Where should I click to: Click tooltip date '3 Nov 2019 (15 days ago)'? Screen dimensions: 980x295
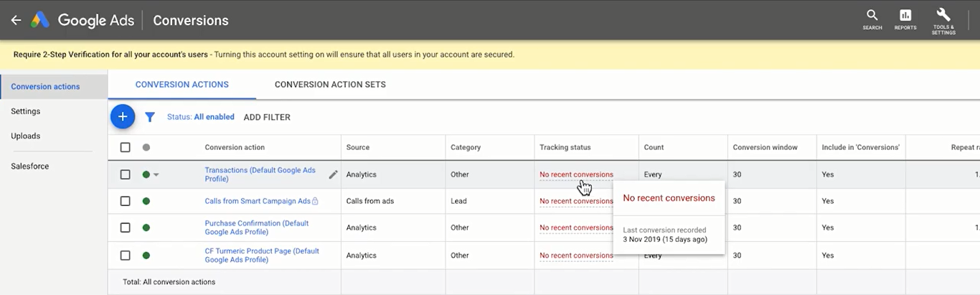click(665, 239)
